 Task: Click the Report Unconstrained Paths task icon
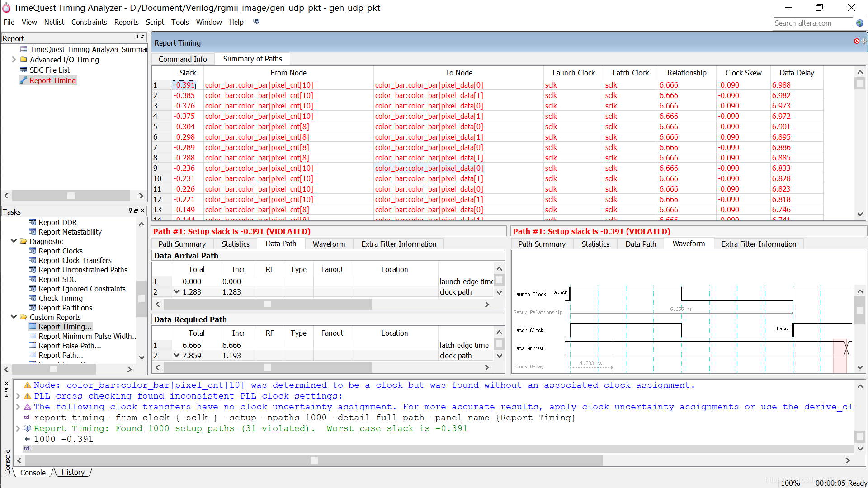point(33,270)
